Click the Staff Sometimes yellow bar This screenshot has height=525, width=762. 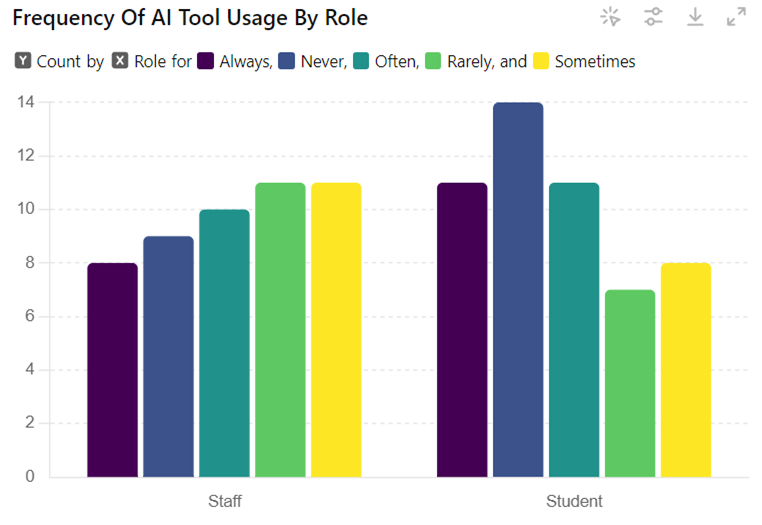(336, 330)
